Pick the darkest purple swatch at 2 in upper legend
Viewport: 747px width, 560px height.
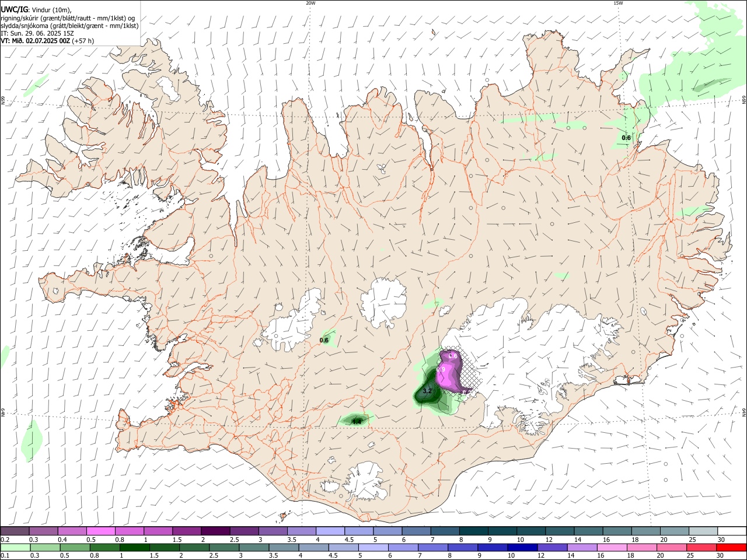point(215,531)
